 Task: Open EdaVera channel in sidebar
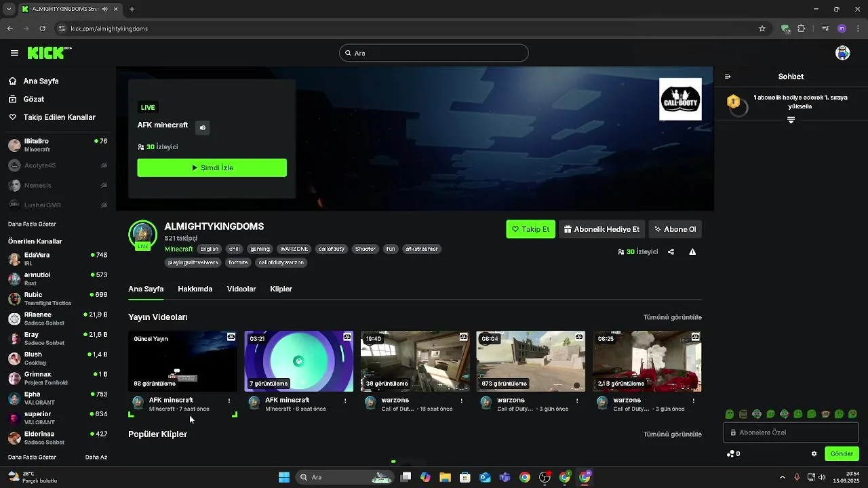tap(58, 259)
